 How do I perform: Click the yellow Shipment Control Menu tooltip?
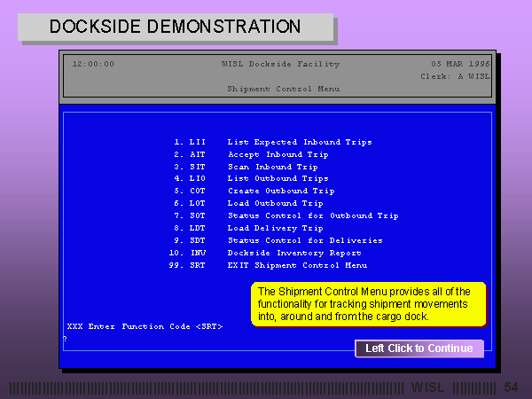[x=368, y=304]
